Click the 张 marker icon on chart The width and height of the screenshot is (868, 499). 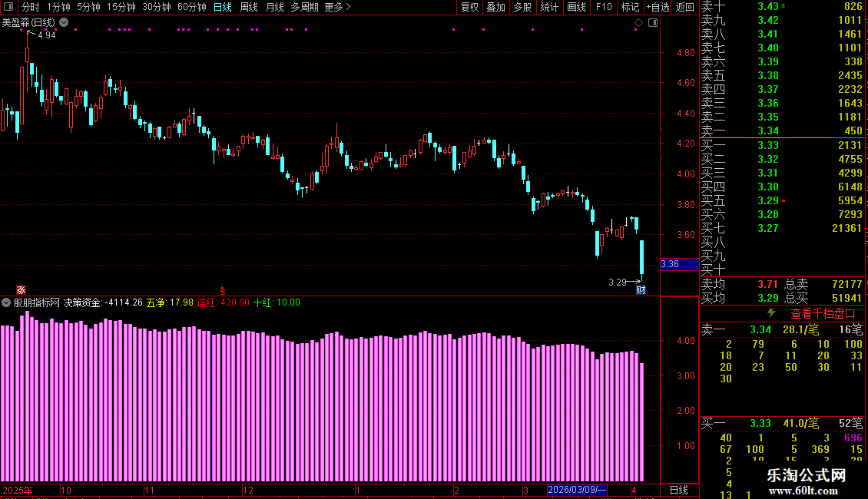[x=21, y=290]
